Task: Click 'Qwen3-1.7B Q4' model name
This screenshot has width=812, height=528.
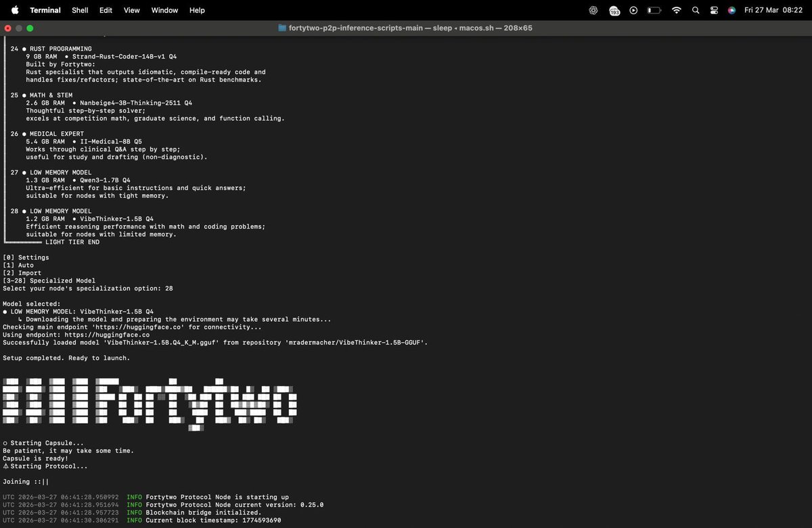Action: [105, 181]
